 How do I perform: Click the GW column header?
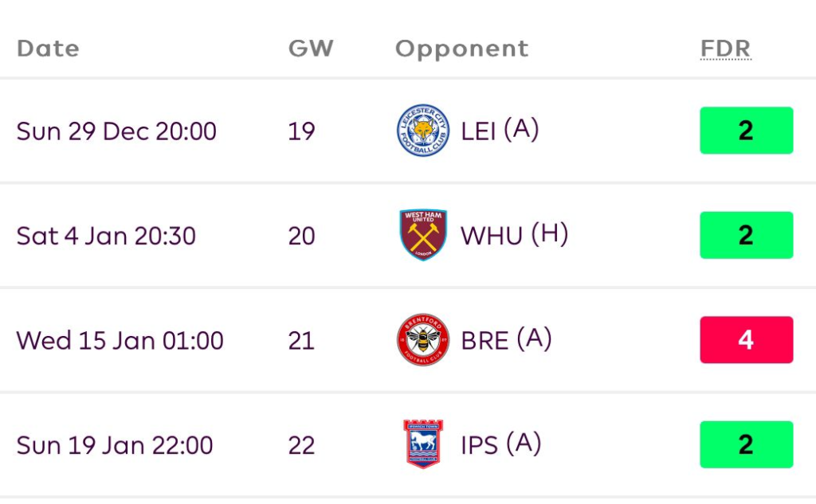coord(311,49)
